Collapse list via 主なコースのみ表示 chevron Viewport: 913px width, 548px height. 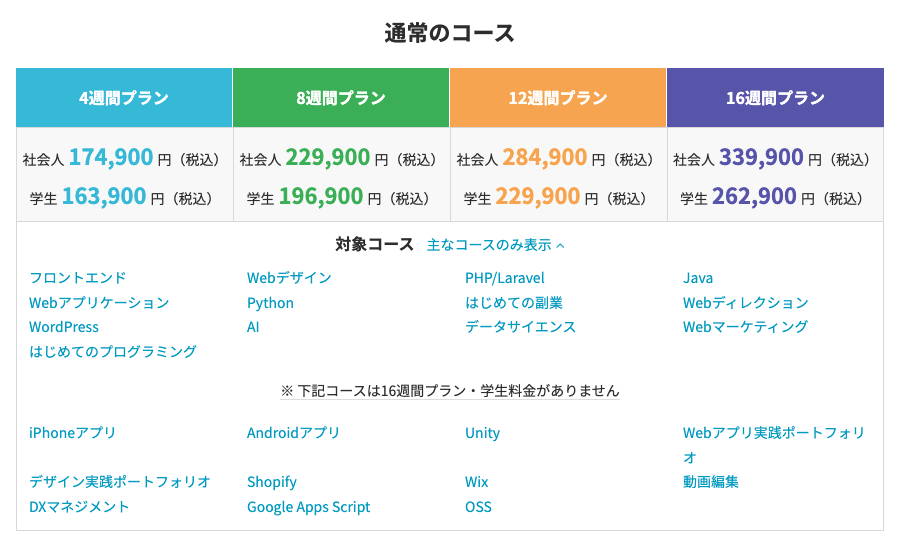point(496,245)
